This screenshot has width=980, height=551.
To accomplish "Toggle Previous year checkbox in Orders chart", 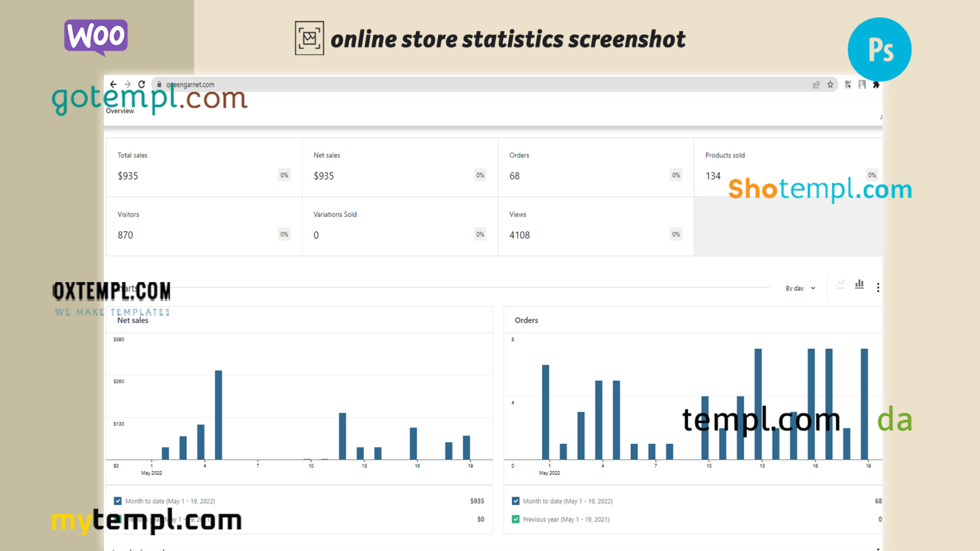I will 516,519.
